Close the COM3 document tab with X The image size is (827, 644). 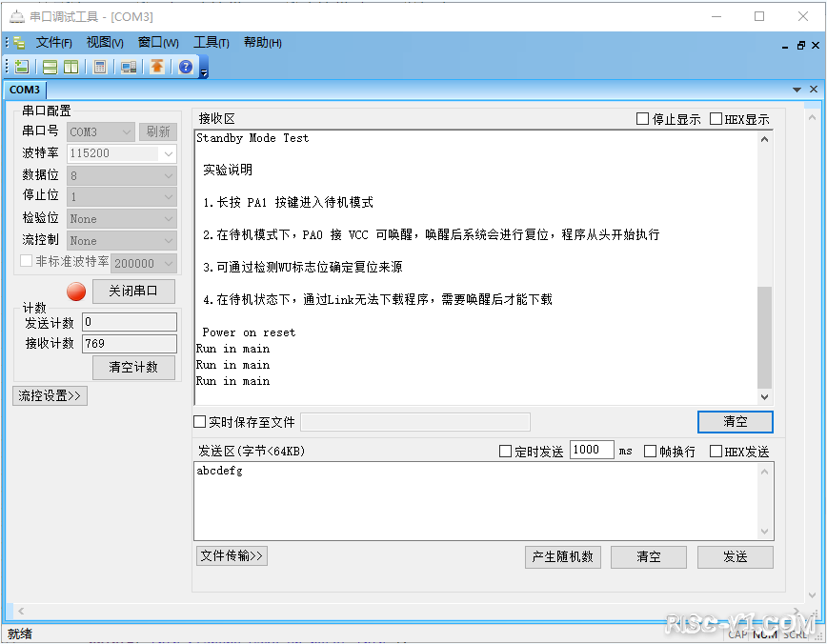814,90
